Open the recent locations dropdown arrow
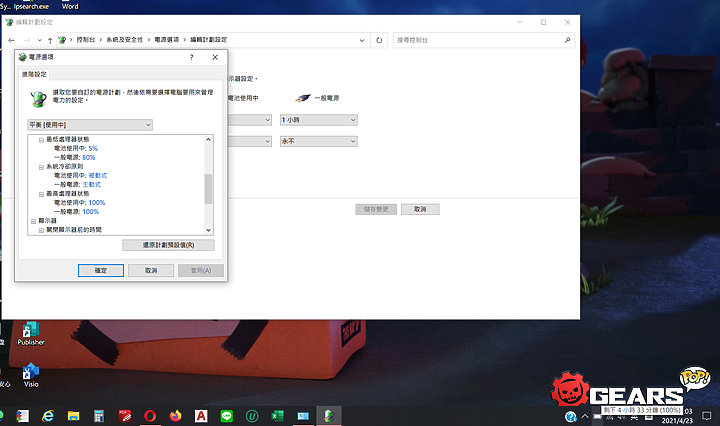The width and height of the screenshot is (720, 426). [39, 40]
